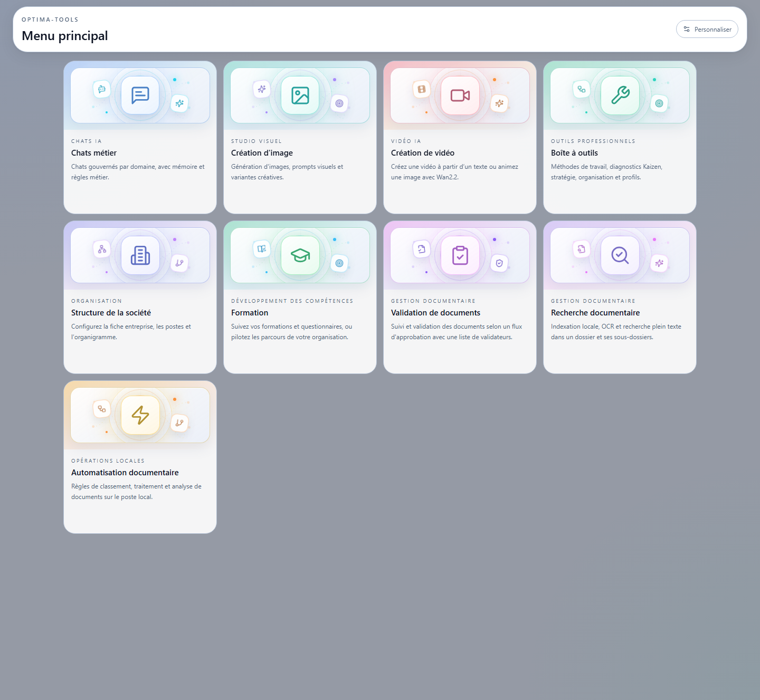Click the picture icon of Création d'image

pyautogui.click(x=300, y=95)
